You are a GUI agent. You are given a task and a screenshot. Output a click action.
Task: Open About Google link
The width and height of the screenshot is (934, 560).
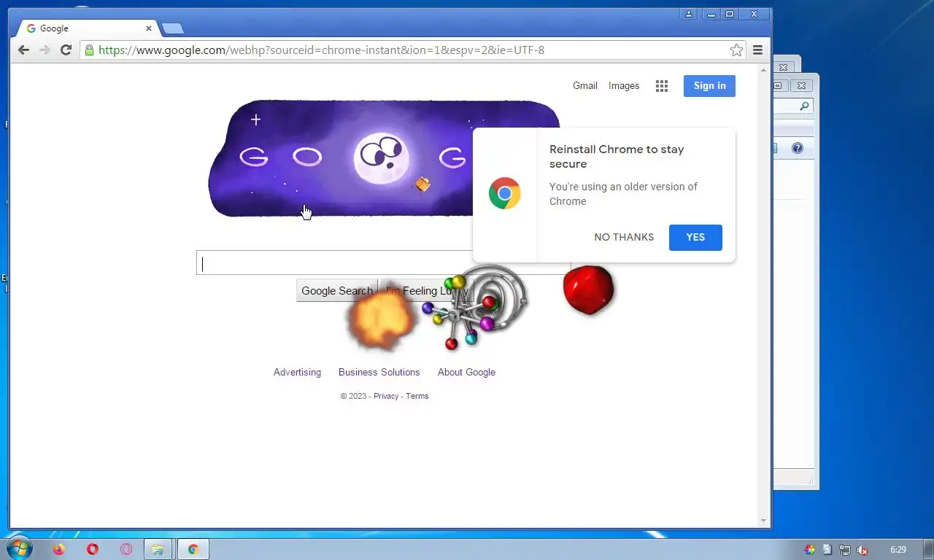tap(466, 372)
